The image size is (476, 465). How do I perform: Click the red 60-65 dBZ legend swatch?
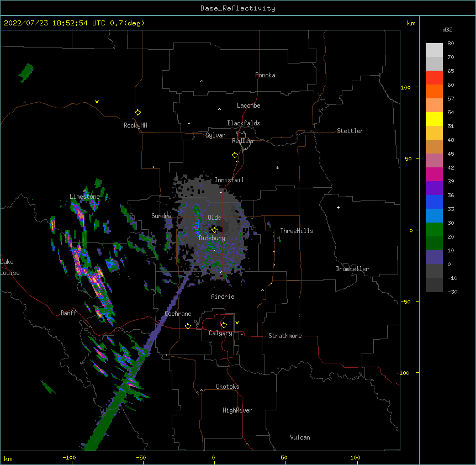pos(434,78)
